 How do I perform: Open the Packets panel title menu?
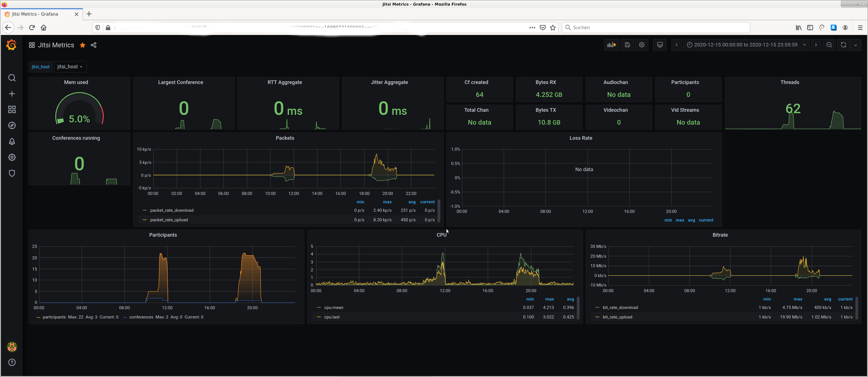(285, 138)
